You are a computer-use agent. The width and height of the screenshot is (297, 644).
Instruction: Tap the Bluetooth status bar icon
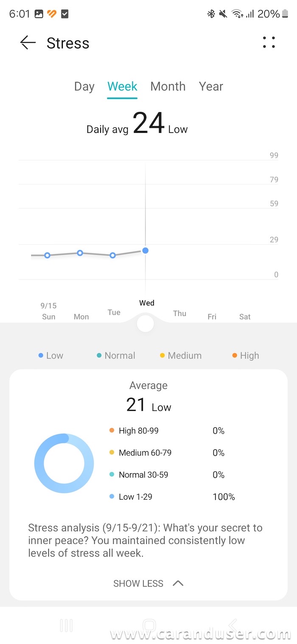[211, 14]
